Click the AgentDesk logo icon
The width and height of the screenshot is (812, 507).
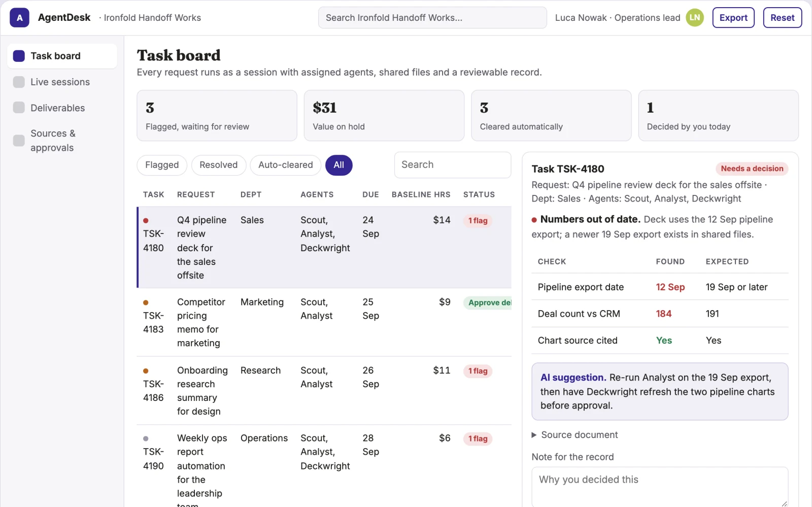(19, 18)
